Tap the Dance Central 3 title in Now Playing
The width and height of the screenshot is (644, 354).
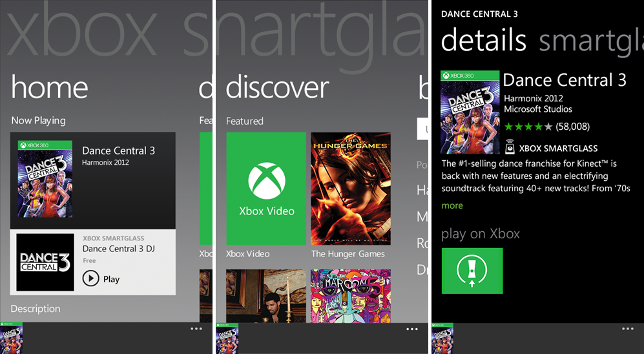point(118,151)
